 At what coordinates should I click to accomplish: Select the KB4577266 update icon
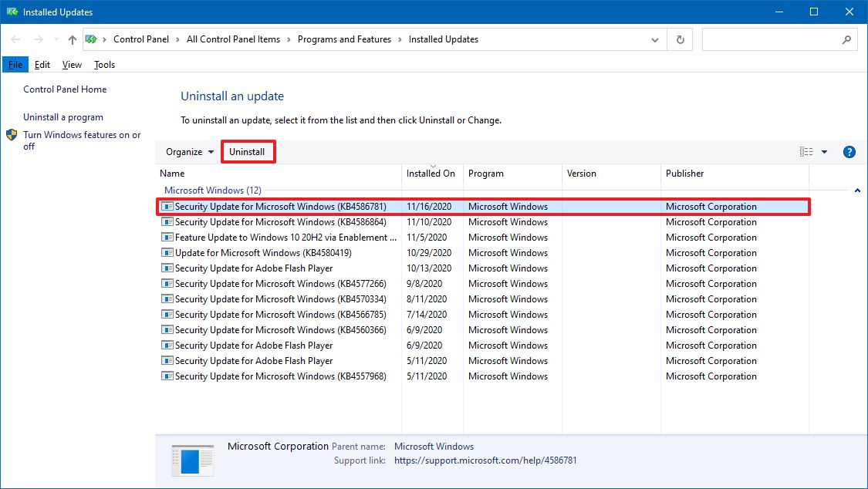(x=167, y=284)
